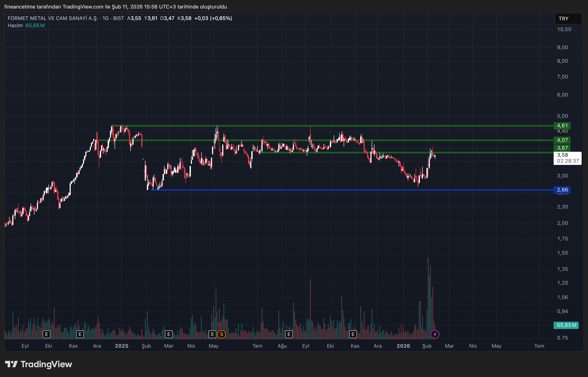Click the purple lightning bolt event icon
Viewport: 588px width, 377px height.
click(435, 334)
